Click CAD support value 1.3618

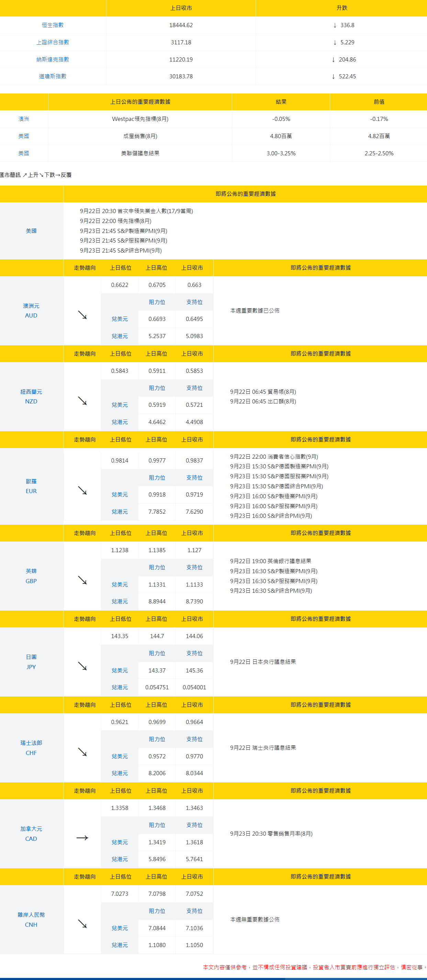194,842
